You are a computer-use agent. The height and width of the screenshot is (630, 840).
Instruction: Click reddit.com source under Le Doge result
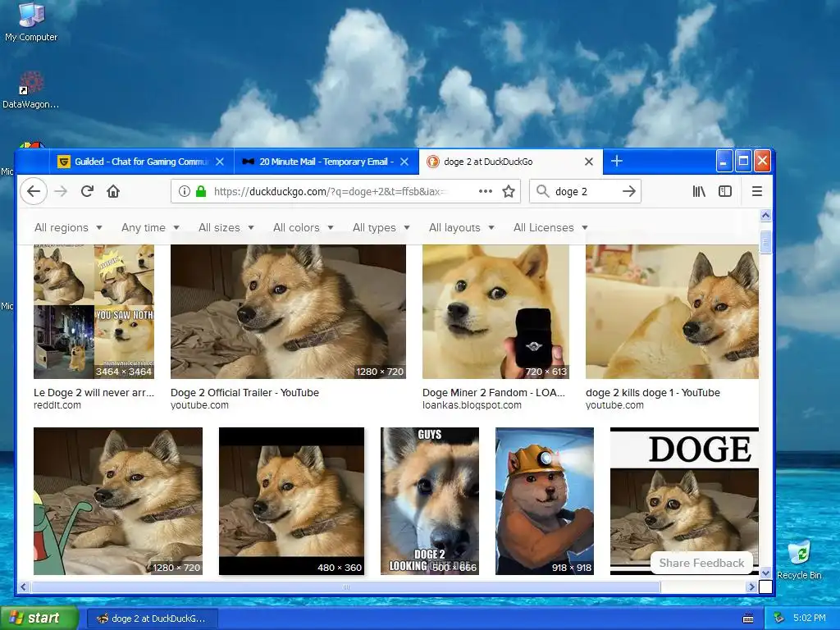tap(57, 405)
